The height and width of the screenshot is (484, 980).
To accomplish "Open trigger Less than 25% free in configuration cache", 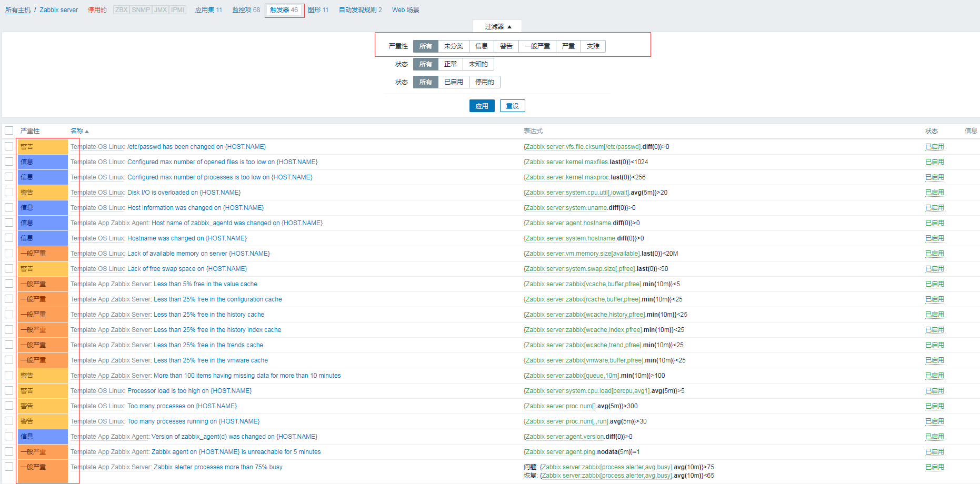I will (x=218, y=299).
